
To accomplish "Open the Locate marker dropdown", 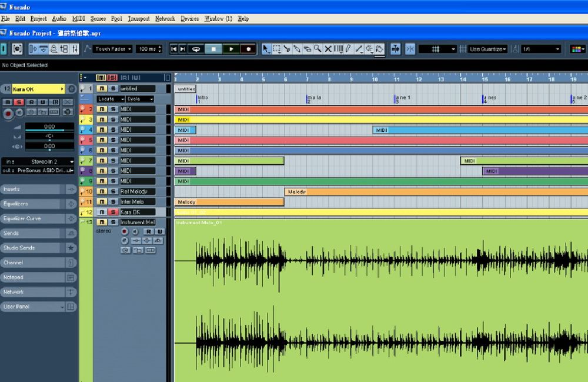I will click(x=111, y=99).
